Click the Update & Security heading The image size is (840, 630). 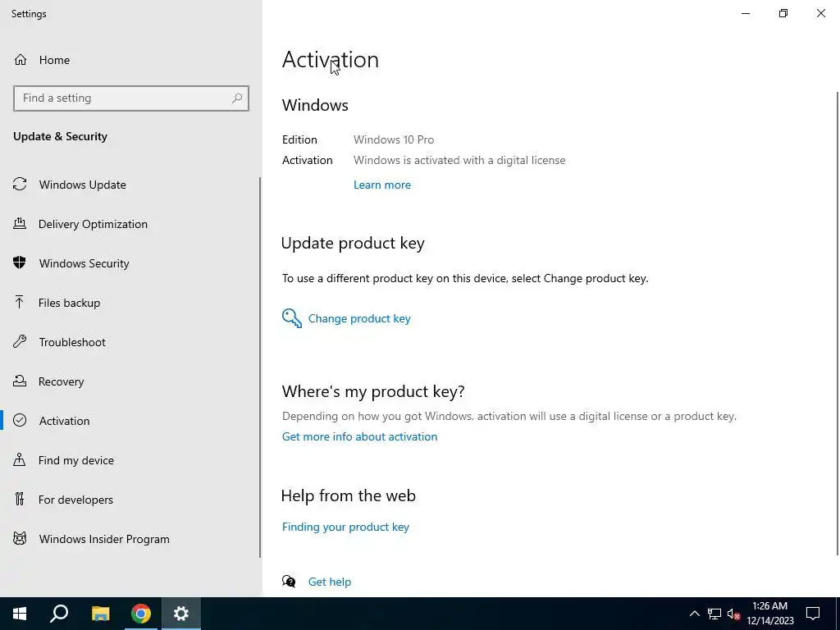pyautogui.click(x=60, y=136)
